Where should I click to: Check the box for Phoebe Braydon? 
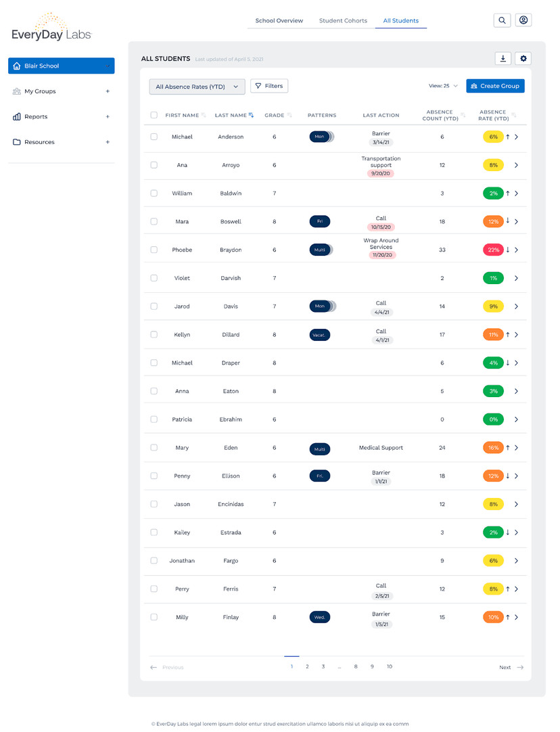coord(154,250)
